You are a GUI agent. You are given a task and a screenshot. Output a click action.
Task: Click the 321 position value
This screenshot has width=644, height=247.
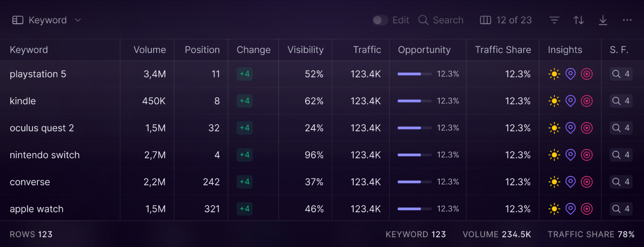pyautogui.click(x=212, y=209)
